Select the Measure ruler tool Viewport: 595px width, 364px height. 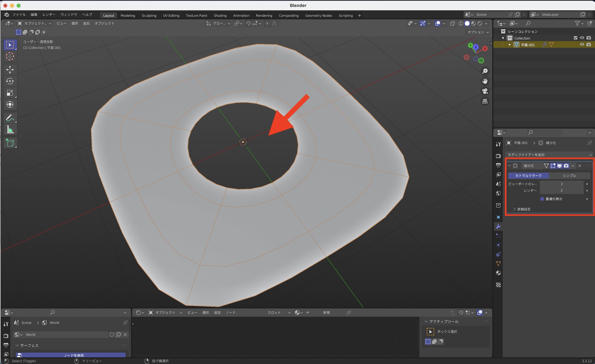[x=10, y=130]
